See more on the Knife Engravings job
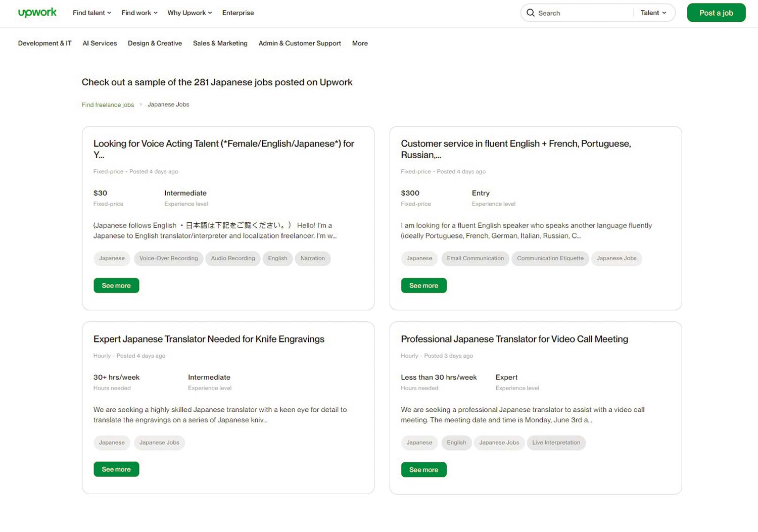758x532 pixels. [x=116, y=469]
